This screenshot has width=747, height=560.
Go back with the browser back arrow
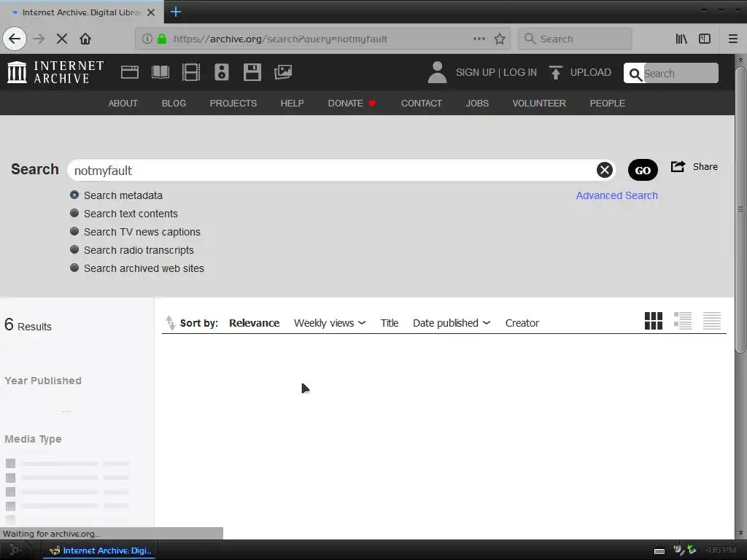[x=15, y=39]
